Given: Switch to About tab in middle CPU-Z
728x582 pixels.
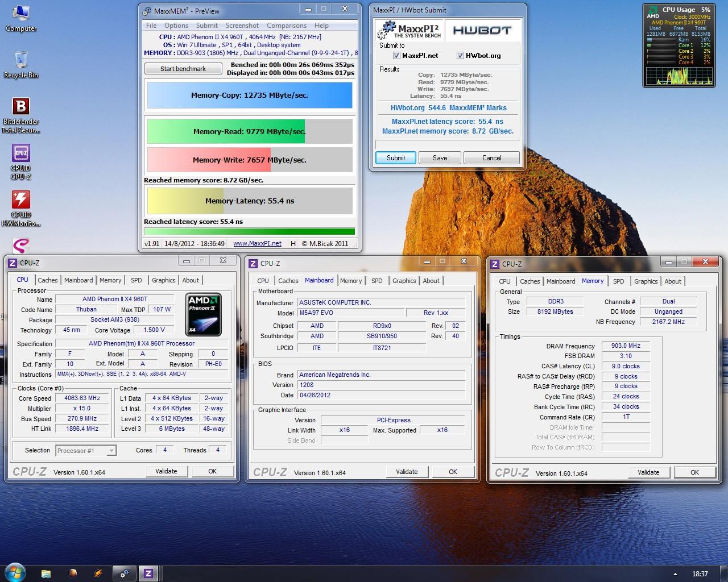Looking at the screenshot, I should pos(431,281).
